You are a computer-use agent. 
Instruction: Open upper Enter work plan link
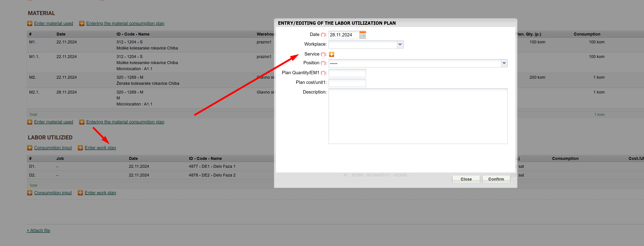(100, 148)
